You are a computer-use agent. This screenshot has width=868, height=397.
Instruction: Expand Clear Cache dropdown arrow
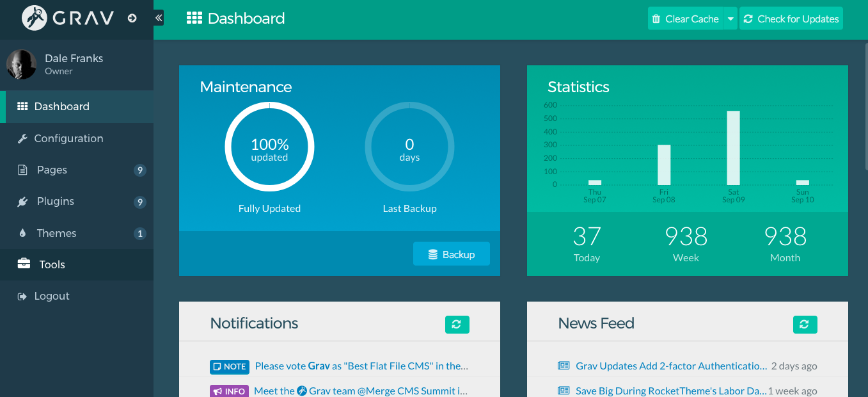pyautogui.click(x=730, y=19)
